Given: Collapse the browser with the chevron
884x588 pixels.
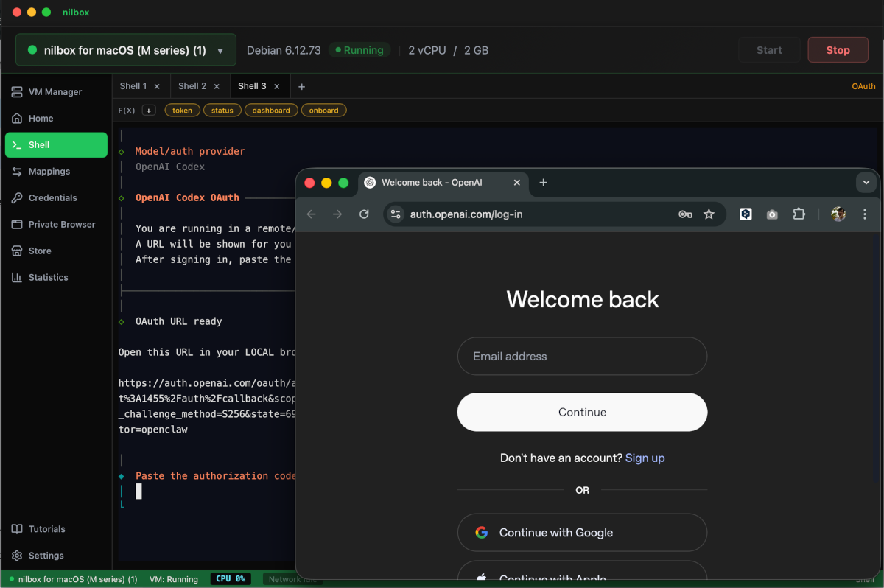Looking at the screenshot, I should (x=866, y=182).
